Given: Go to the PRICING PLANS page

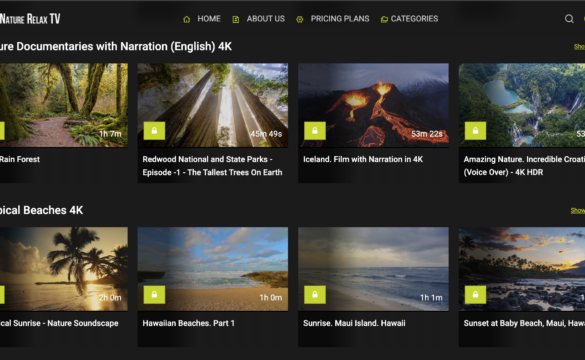Looking at the screenshot, I should coord(340,19).
